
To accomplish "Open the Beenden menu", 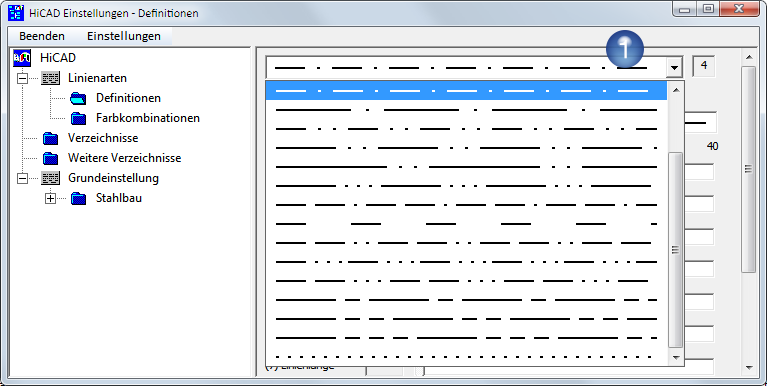I will 42,36.
